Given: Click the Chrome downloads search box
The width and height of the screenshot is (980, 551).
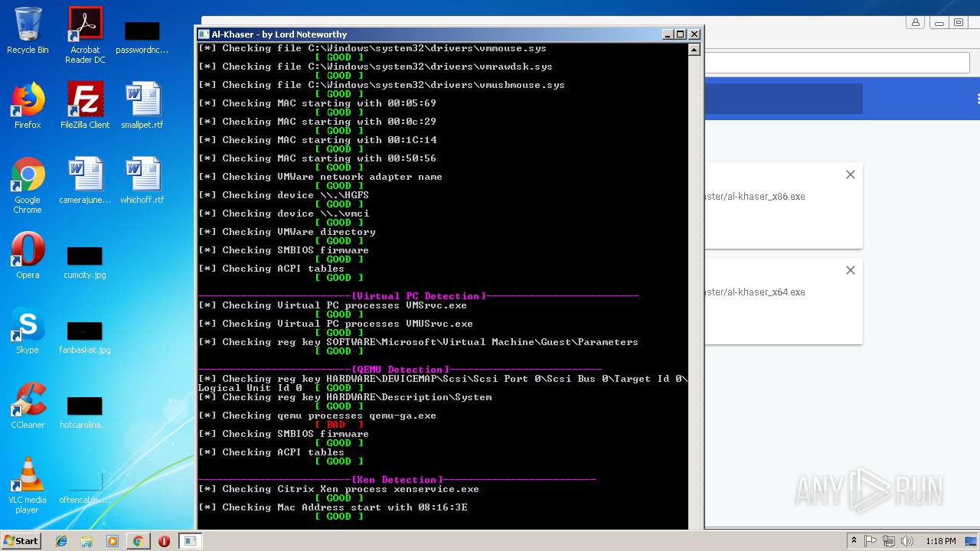Looking at the screenshot, I should pos(783,99).
